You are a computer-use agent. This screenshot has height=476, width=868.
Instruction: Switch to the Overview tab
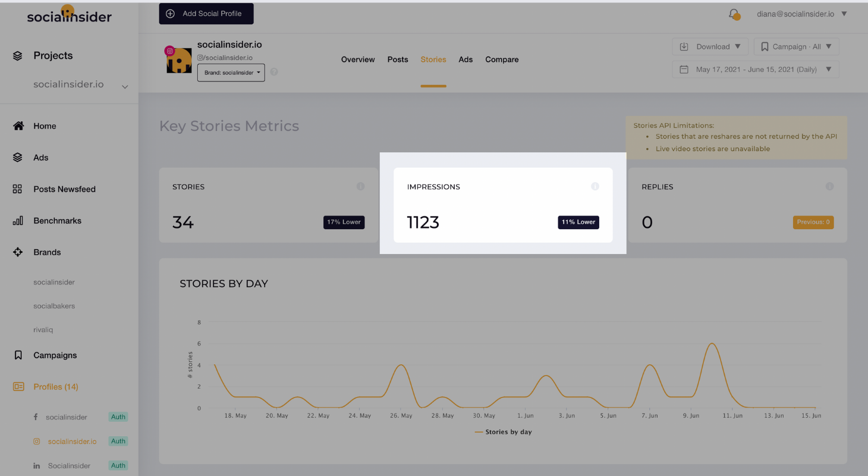click(x=358, y=59)
